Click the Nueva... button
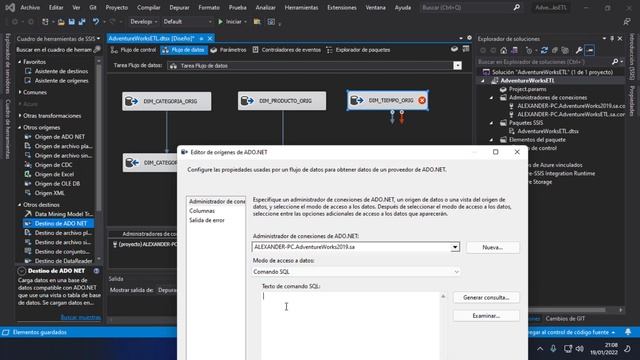The height and width of the screenshot is (360, 640). tap(493, 247)
